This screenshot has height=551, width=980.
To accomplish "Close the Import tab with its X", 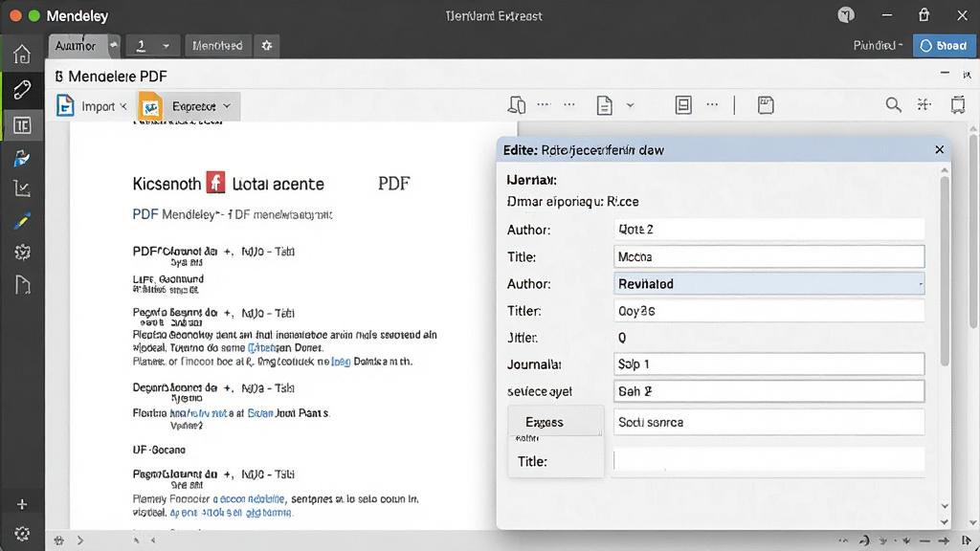I will pyautogui.click(x=123, y=106).
